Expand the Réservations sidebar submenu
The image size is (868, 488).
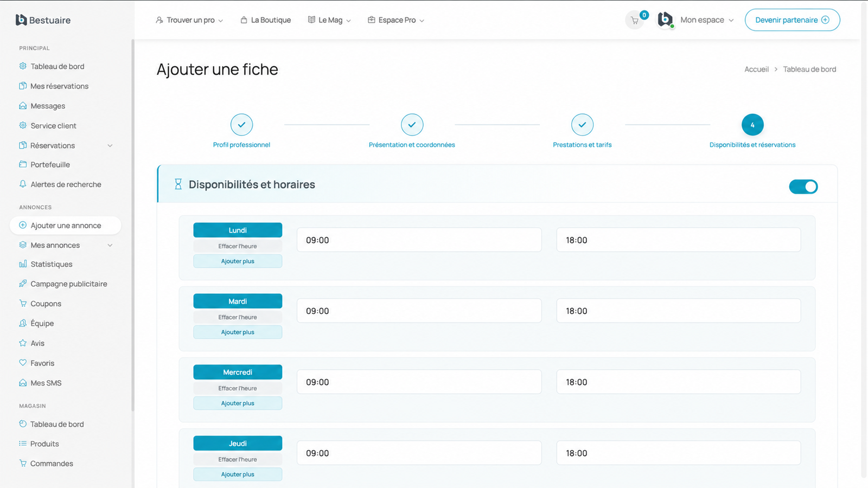point(110,145)
